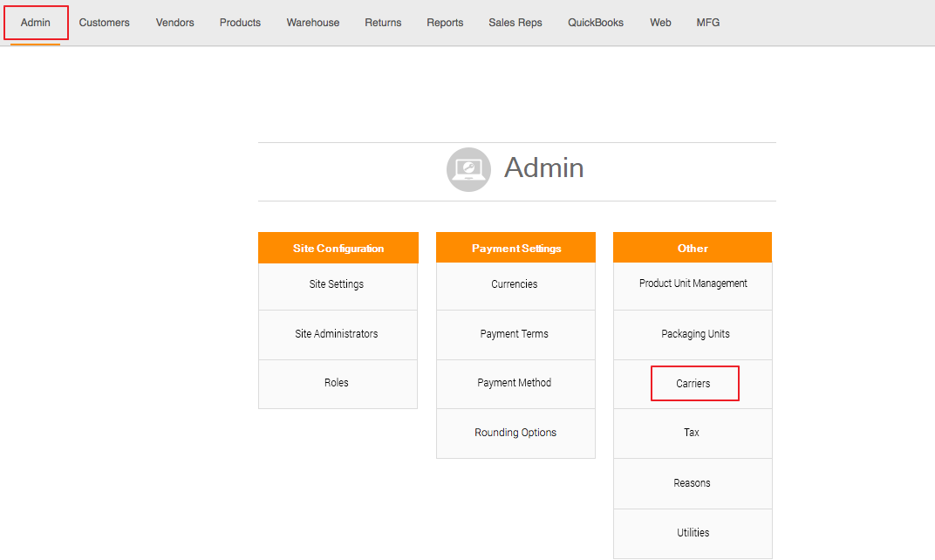Open Payment Terms settings

(x=515, y=334)
